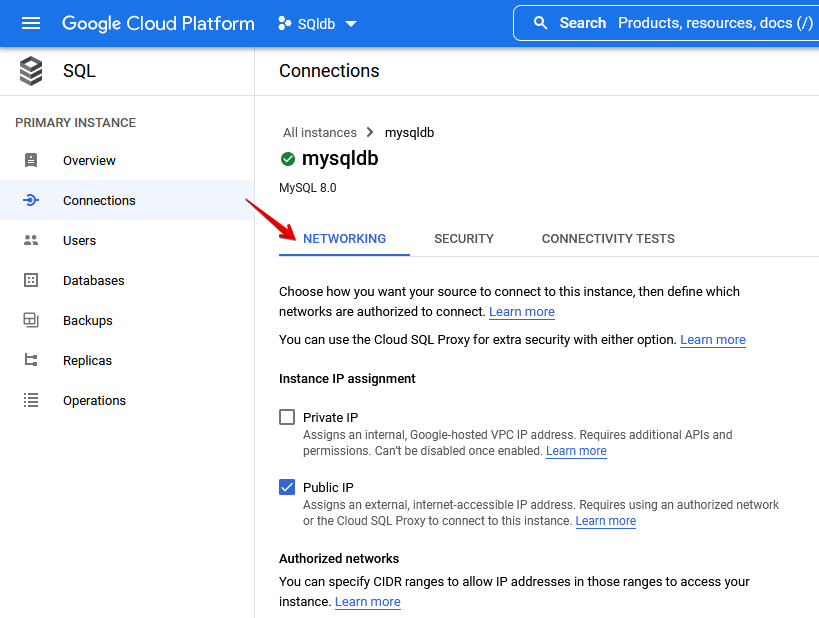Click the mysqldb instance name heading
819x618 pixels.
coord(340,159)
